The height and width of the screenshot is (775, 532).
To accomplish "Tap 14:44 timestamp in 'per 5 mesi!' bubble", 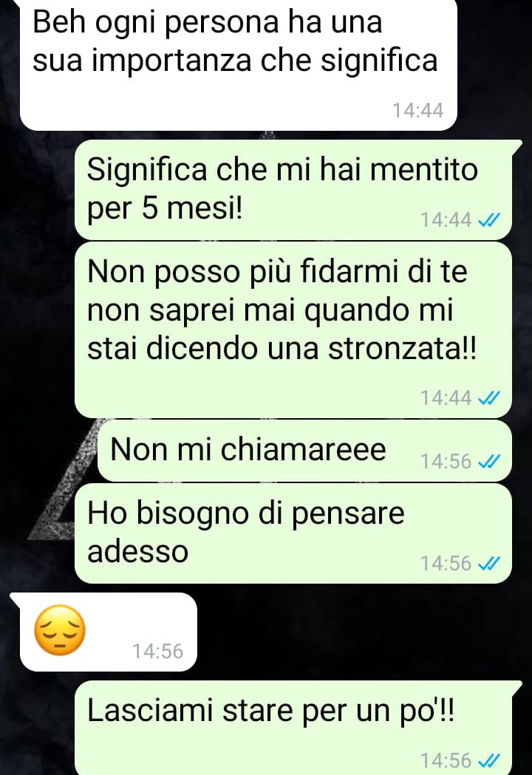I will [x=446, y=219].
